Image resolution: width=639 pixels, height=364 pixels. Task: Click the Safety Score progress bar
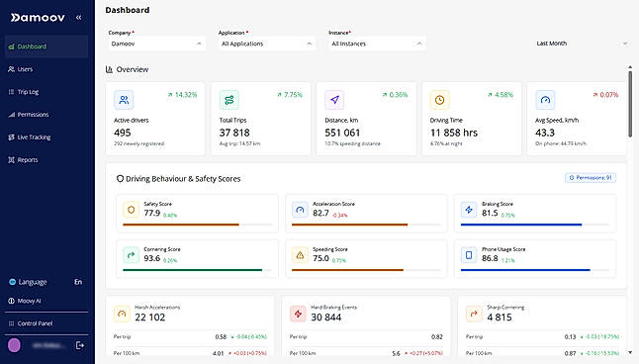click(x=197, y=225)
